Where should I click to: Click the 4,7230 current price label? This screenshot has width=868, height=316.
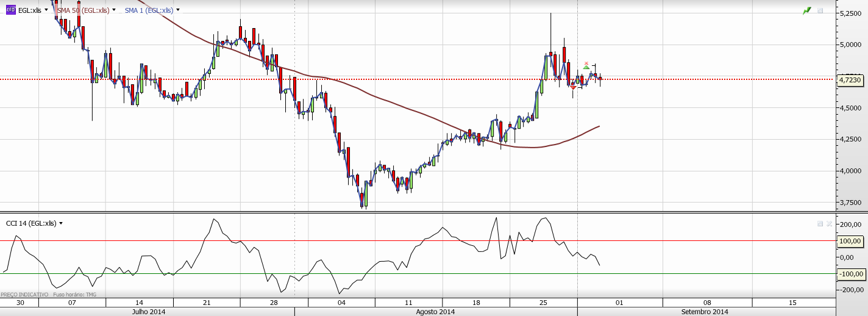tap(850, 80)
